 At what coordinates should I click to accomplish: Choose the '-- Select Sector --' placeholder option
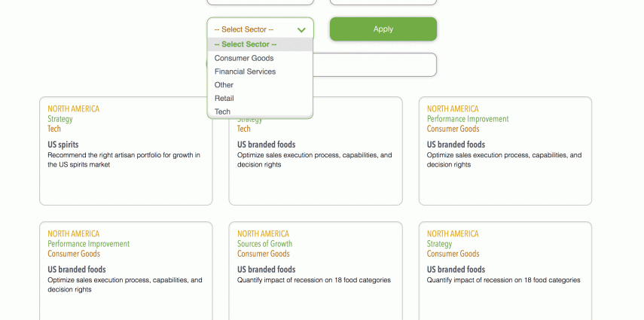tap(260, 44)
